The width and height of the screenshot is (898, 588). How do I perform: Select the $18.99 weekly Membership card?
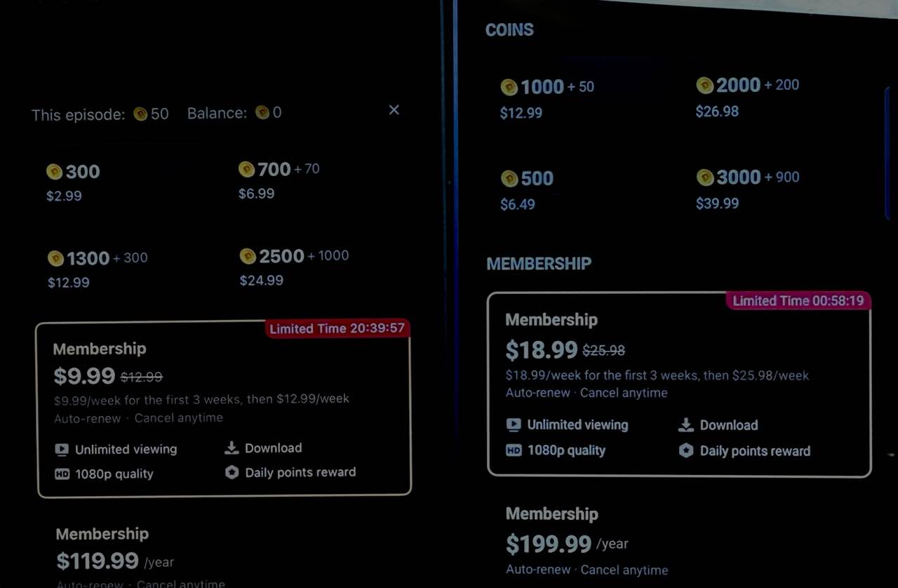[678, 384]
